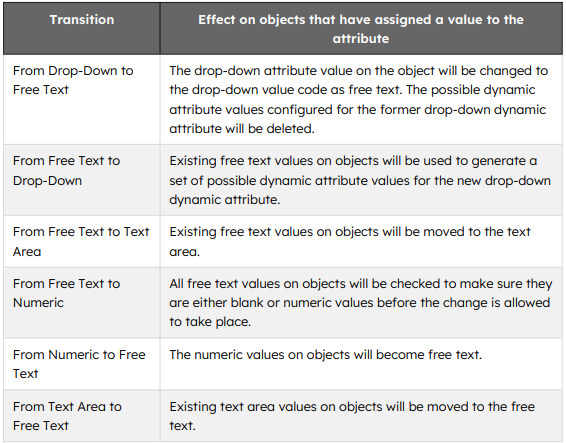Select the From Drop-Down to Free Text cell
This screenshot has width=566, height=443.
pyautogui.click(x=82, y=100)
